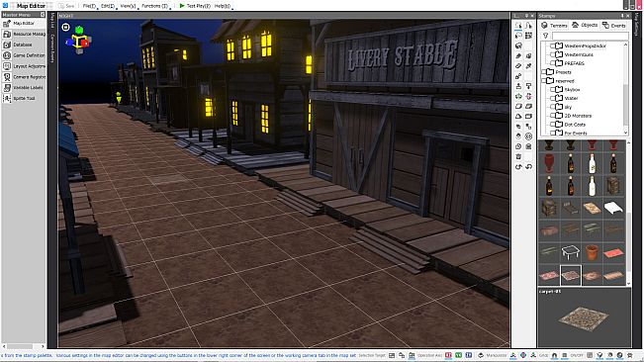Switch to the Terrains stamp tab
644x362 pixels.
pyautogui.click(x=554, y=26)
